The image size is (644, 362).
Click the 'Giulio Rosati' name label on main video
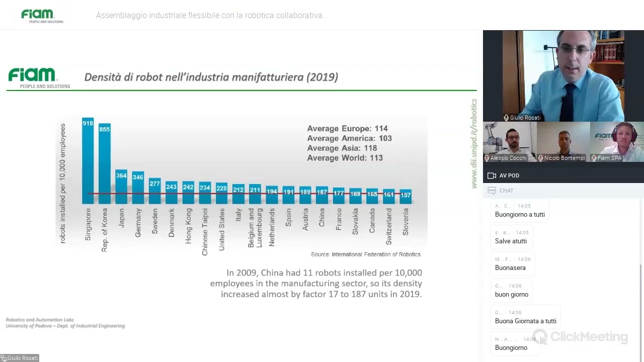click(525, 118)
